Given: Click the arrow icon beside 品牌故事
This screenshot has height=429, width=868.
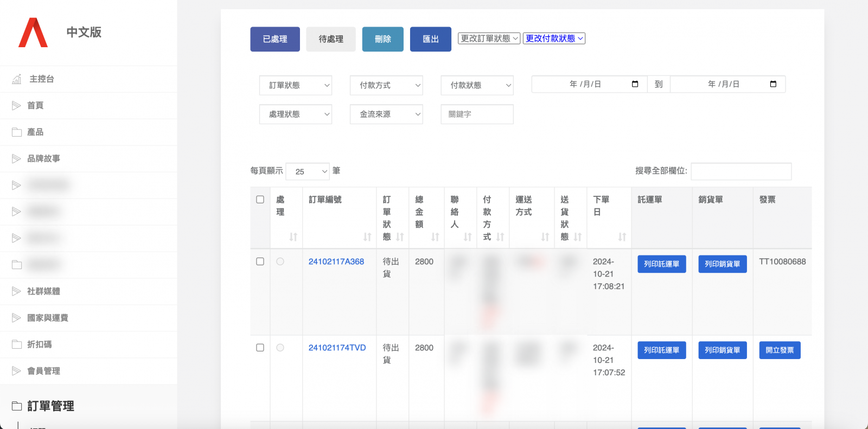Looking at the screenshot, I should tap(16, 159).
